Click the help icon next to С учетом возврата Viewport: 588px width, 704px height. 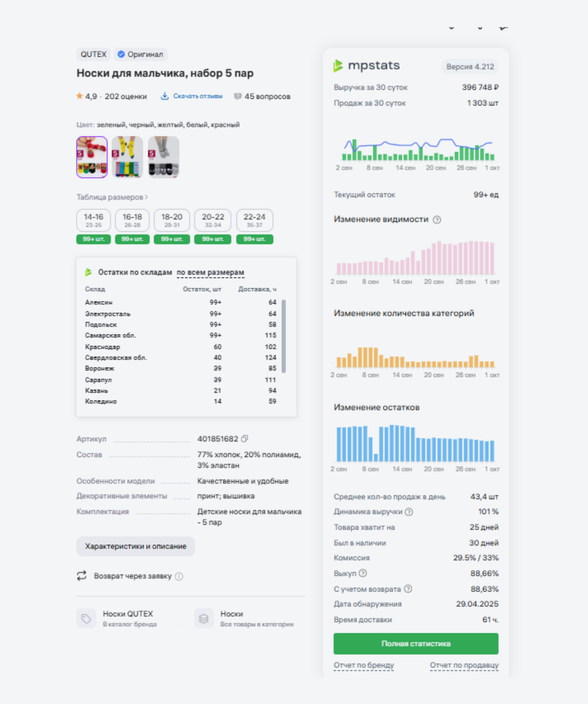(x=408, y=589)
